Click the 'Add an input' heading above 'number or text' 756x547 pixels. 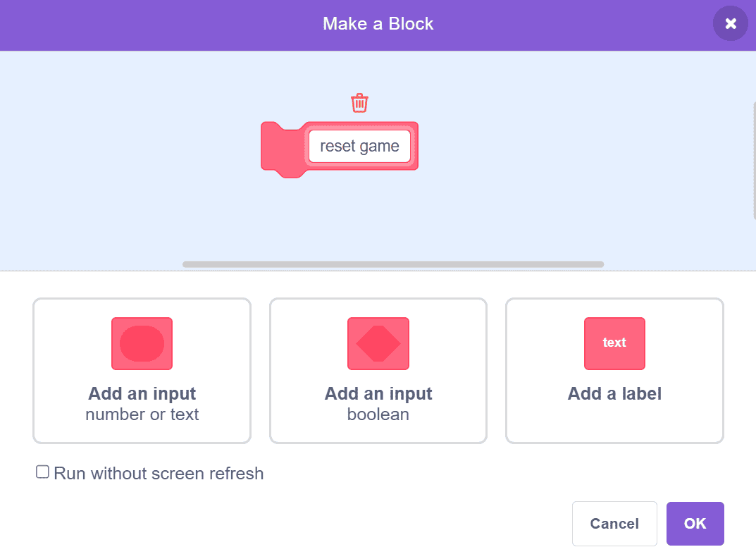tap(142, 393)
